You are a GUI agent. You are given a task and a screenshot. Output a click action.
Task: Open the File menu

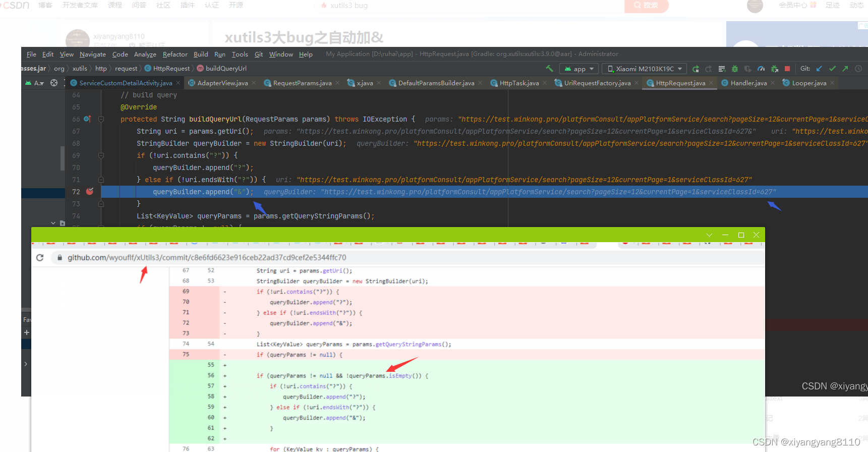click(x=31, y=54)
